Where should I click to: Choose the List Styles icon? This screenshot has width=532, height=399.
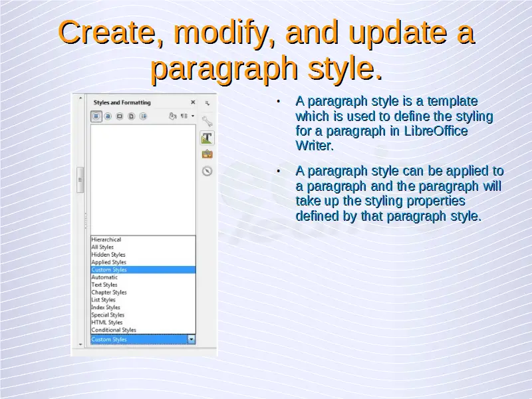pyautogui.click(x=143, y=116)
